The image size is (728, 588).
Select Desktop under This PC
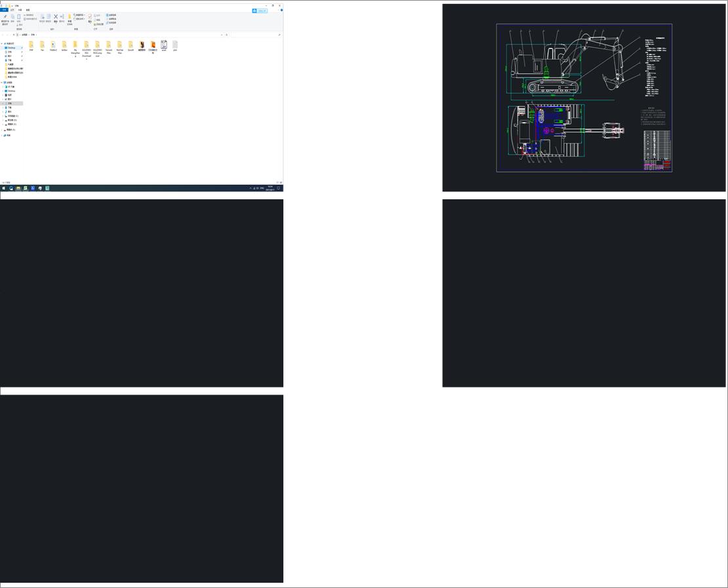click(x=12, y=91)
